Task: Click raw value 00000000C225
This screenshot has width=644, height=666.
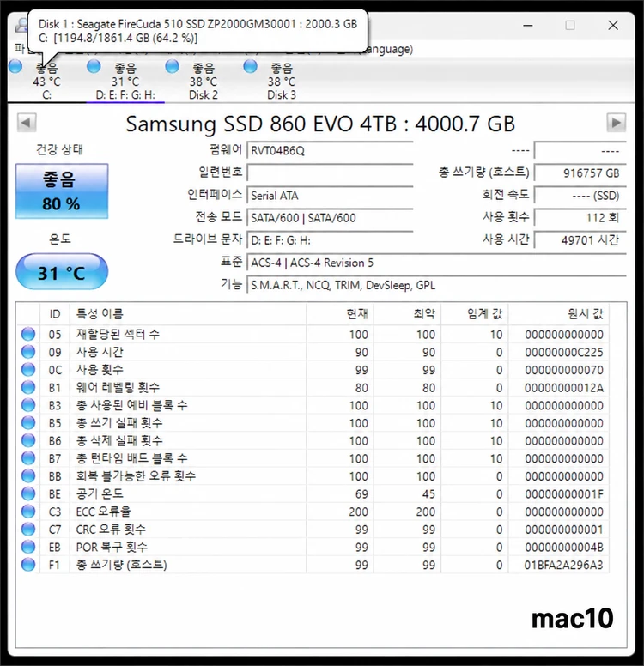Action: coord(563,352)
